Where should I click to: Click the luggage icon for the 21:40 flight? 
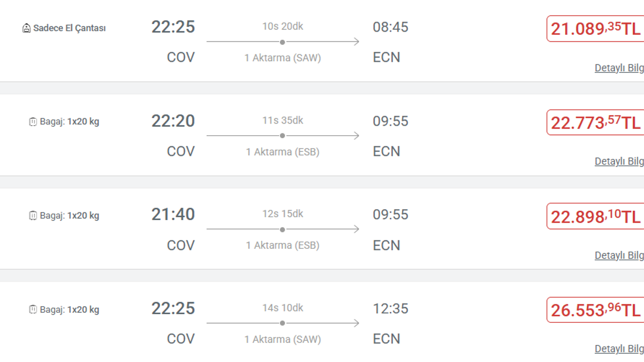(33, 216)
